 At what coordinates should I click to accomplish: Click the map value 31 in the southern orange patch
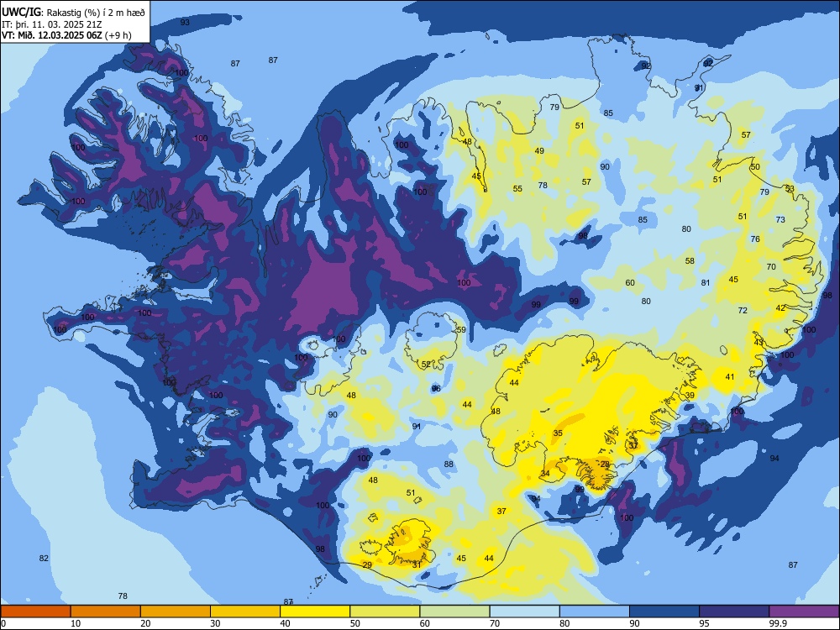coord(417,564)
